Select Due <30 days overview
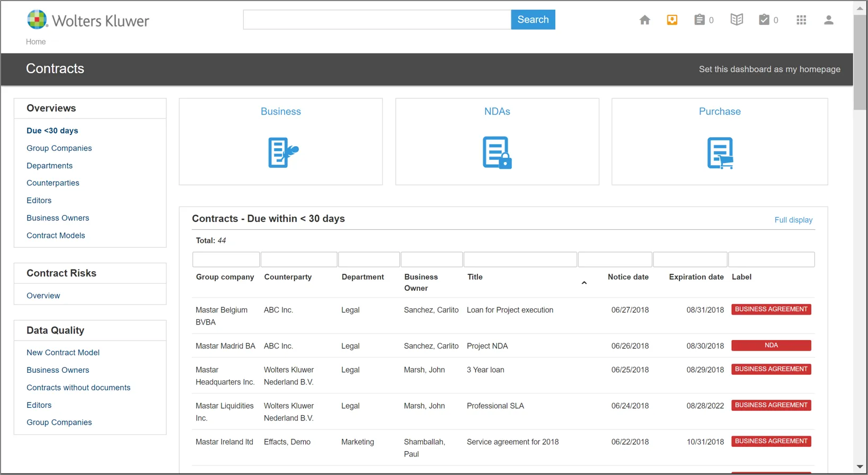The image size is (868, 475). point(52,131)
